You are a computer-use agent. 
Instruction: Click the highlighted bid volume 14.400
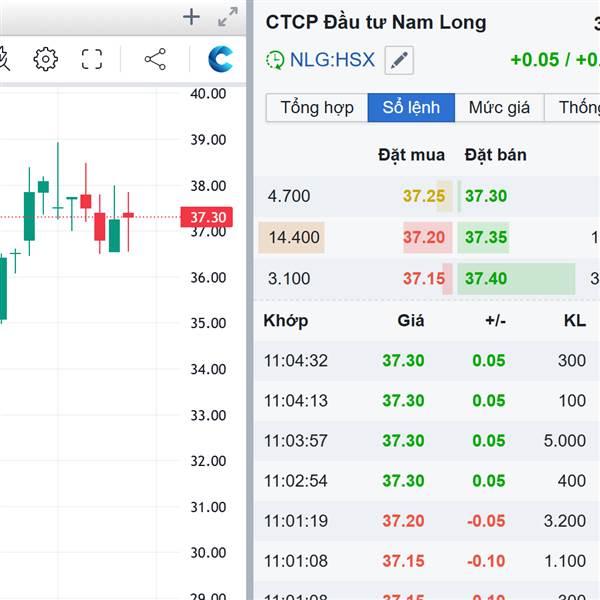(x=292, y=237)
